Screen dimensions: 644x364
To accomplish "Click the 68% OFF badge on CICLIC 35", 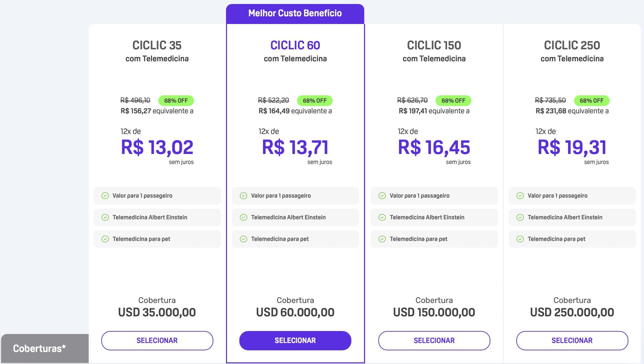I will [x=176, y=100].
